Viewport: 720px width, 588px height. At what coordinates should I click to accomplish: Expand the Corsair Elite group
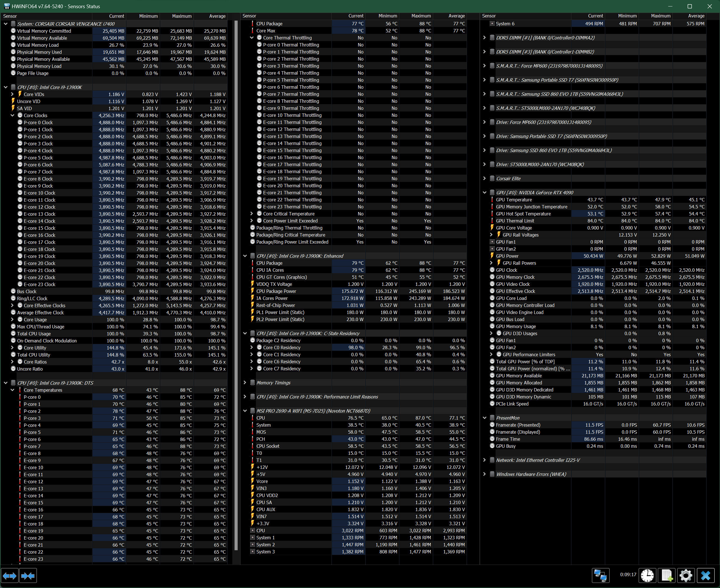484,179
